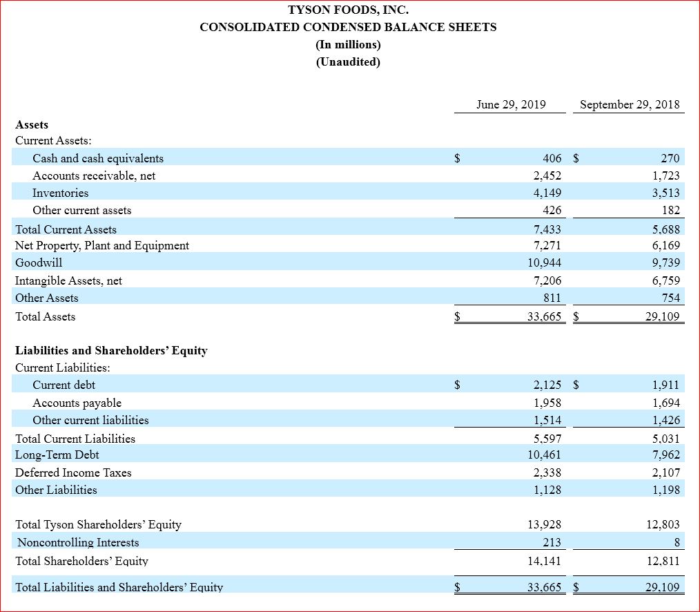Click other current assets value 182
The height and width of the screenshot is (612, 700).
click(x=670, y=211)
